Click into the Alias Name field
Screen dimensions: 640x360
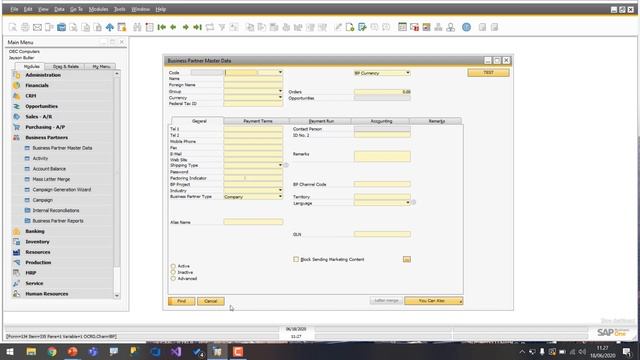tap(253, 222)
